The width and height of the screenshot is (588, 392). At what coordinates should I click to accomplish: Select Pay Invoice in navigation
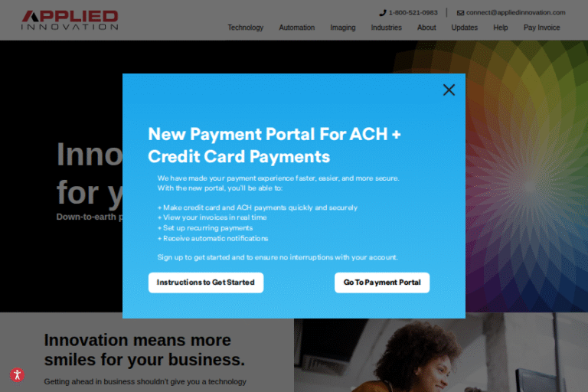(x=541, y=28)
